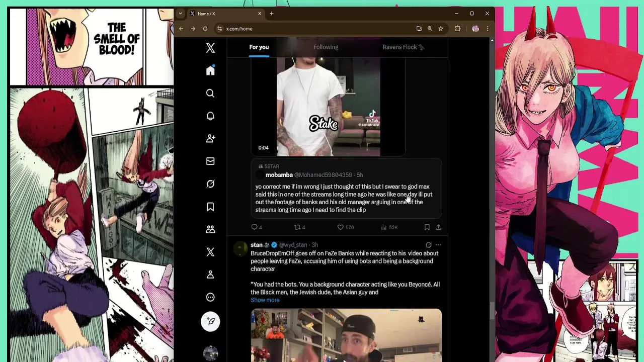Open quoted post by mobamba
The image size is (644, 362).
coord(346,189)
